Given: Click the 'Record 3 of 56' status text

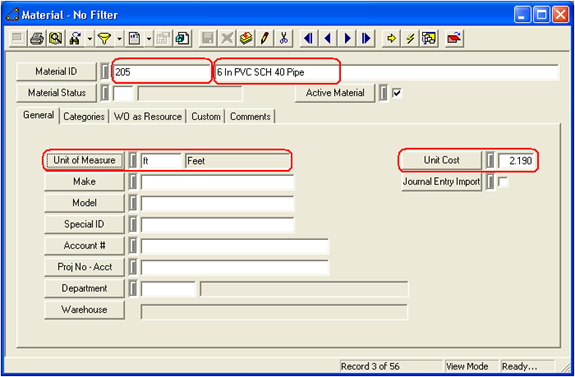Looking at the screenshot, I should tap(370, 366).
